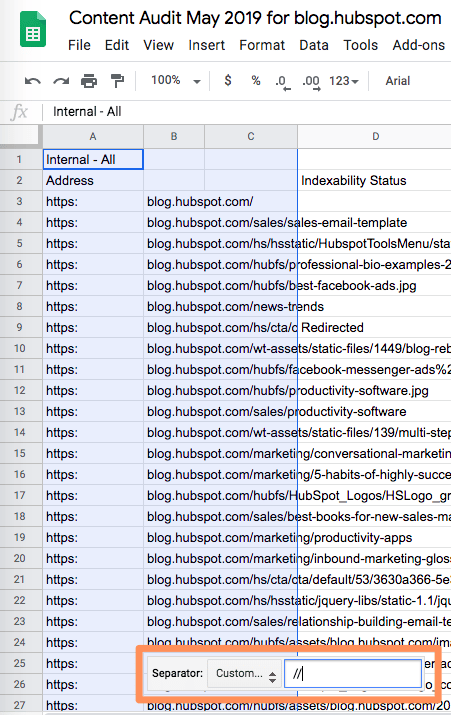Open the Add-ons menu
The width and height of the screenshot is (451, 715).
click(x=419, y=45)
